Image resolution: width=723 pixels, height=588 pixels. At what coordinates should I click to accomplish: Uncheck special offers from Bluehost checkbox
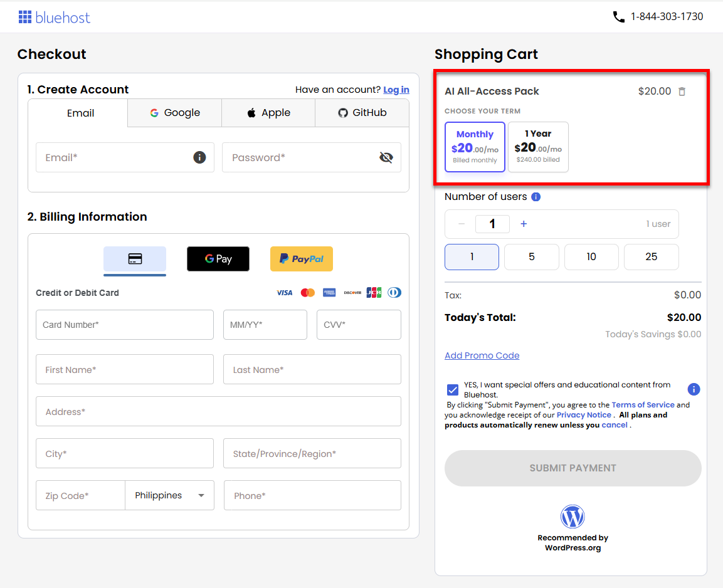click(453, 390)
